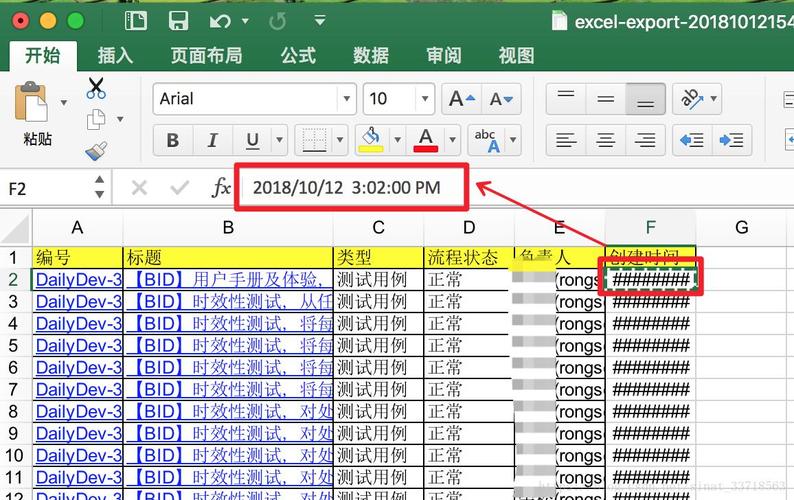
Task: Switch to the 数据 tab
Action: 371,56
